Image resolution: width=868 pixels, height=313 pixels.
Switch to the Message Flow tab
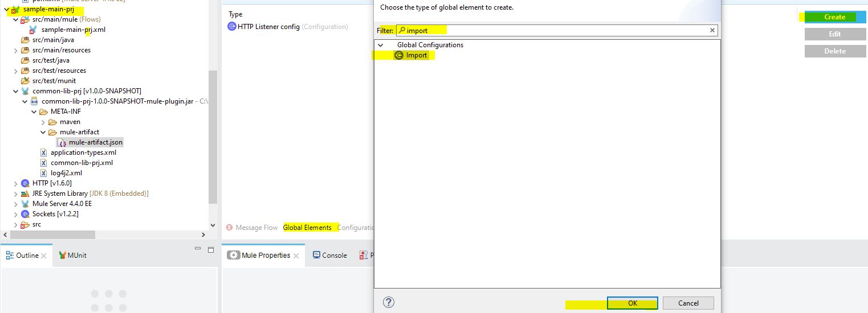tap(252, 228)
